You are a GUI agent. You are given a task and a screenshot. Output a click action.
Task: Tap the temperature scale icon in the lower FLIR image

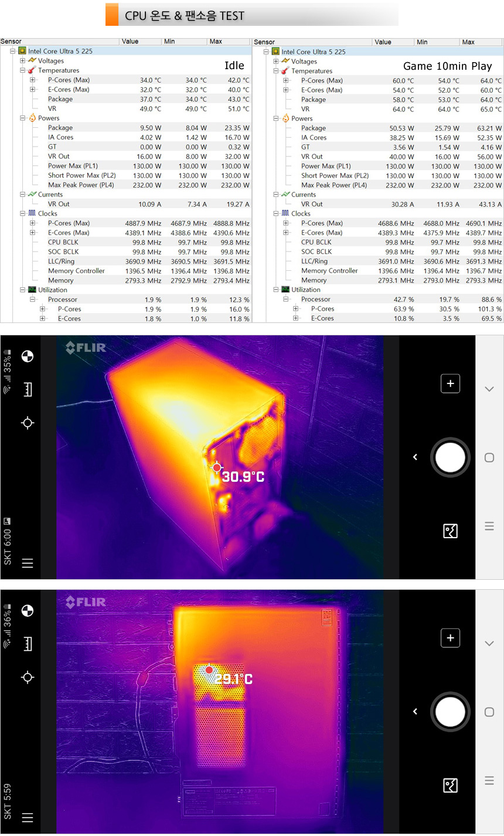click(x=27, y=644)
